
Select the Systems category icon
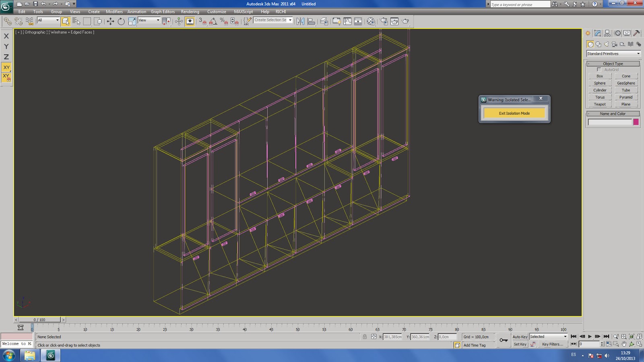(x=639, y=44)
